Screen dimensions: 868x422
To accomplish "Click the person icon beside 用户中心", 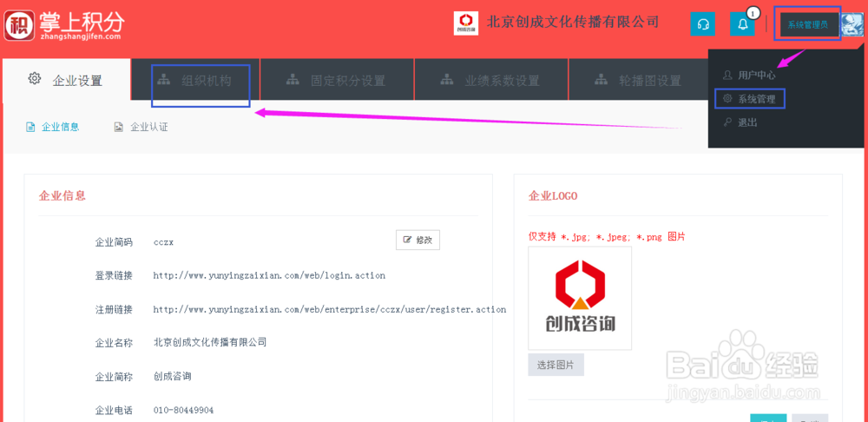I will (x=728, y=75).
